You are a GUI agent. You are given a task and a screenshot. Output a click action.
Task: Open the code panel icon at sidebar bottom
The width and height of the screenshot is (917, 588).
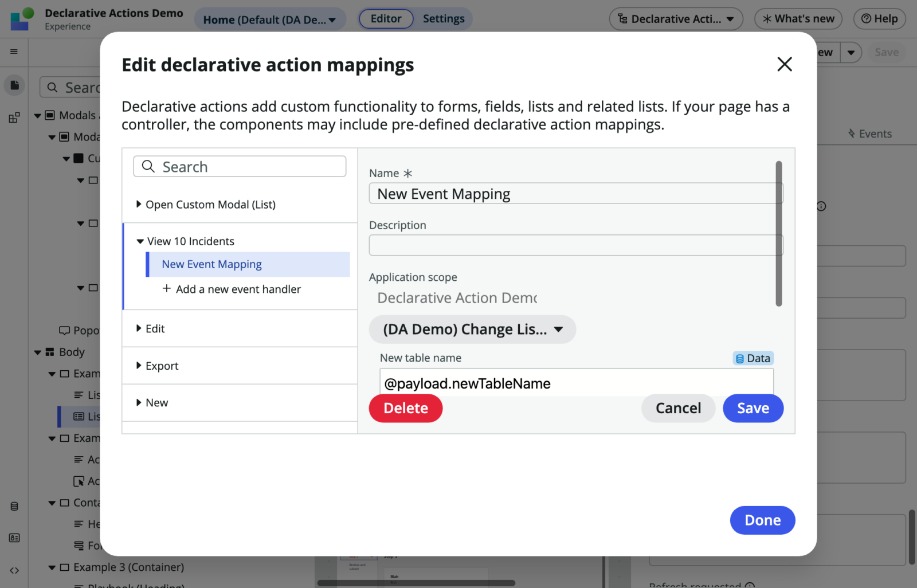(x=14, y=570)
